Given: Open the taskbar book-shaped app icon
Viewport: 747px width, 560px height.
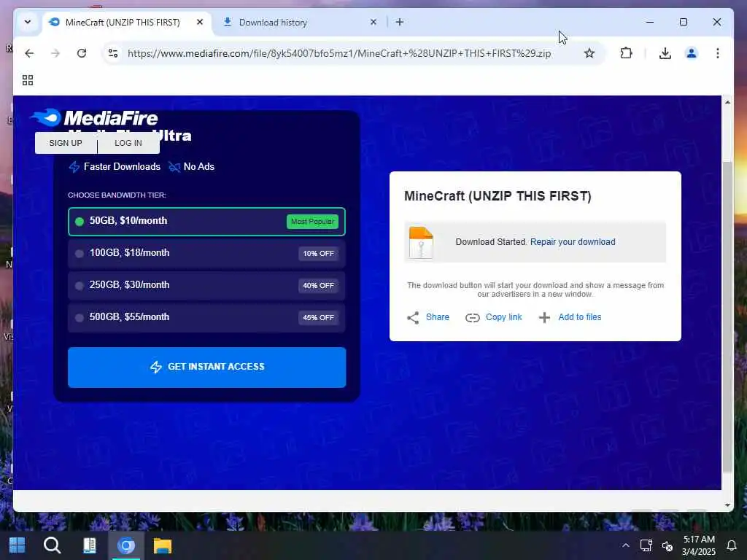Looking at the screenshot, I should (89, 545).
